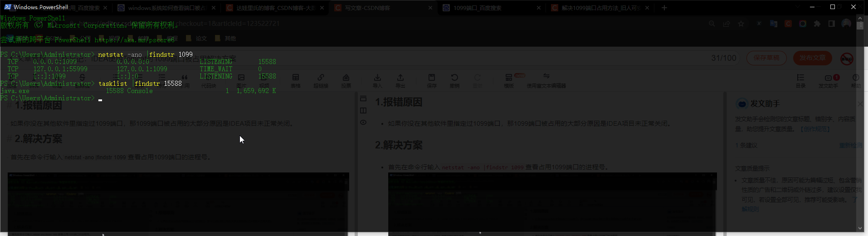Click '1.报错原因' heading in preview pane
868x236 pixels.
(x=399, y=102)
